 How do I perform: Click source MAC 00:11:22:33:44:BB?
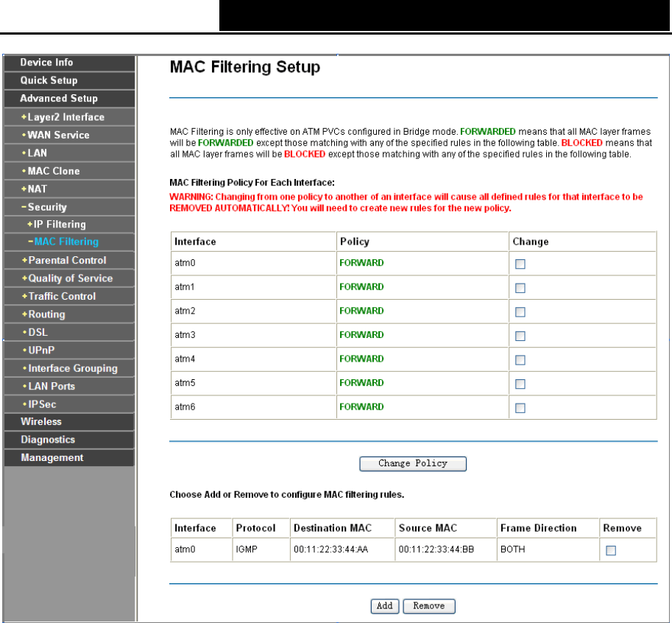click(x=436, y=549)
